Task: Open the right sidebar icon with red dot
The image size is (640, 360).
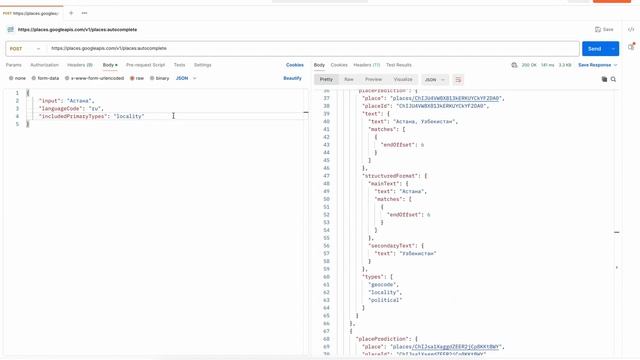Action: click(x=631, y=47)
